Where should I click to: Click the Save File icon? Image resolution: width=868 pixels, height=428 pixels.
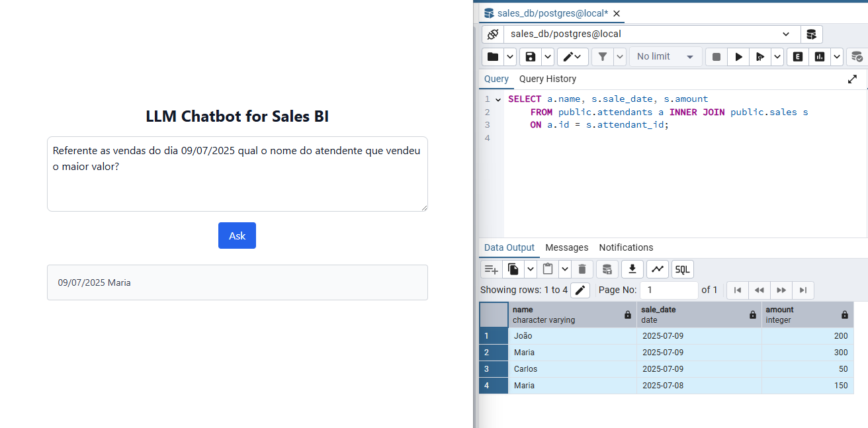tap(530, 57)
